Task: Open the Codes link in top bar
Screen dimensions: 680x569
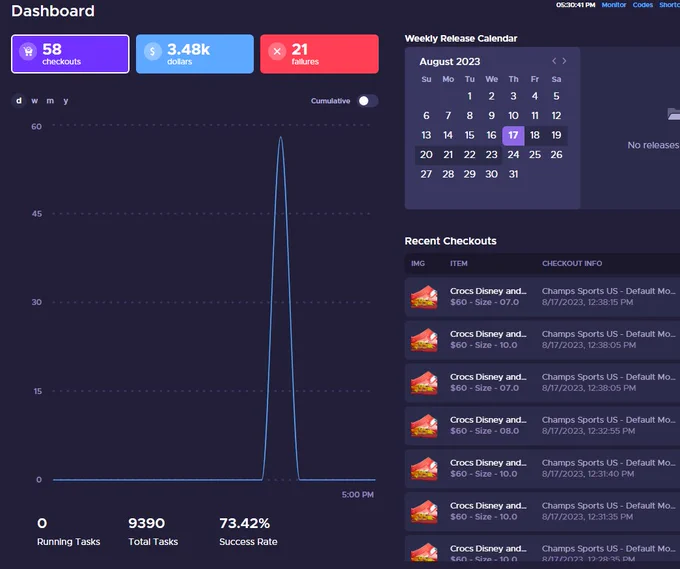Action: [643, 5]
